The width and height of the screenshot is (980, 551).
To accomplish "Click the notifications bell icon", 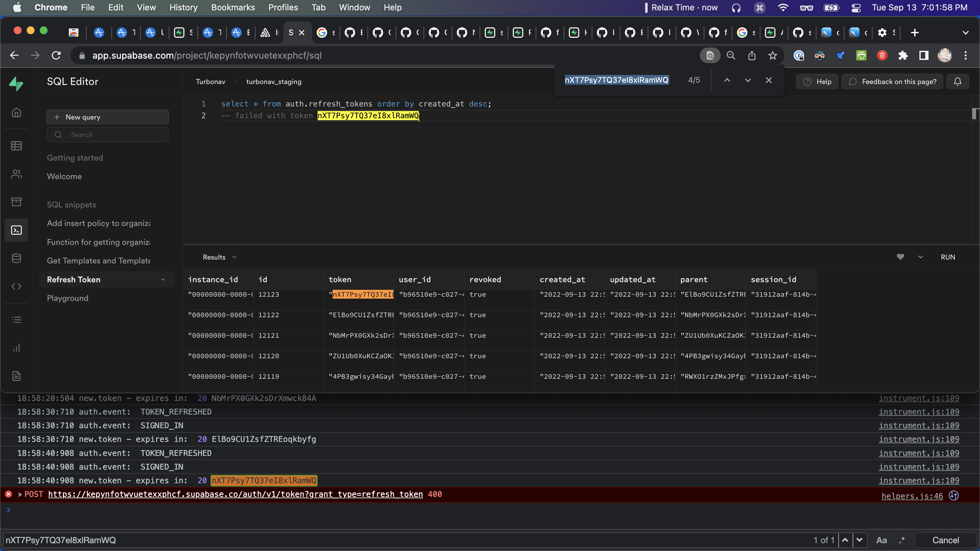I will pos(957,81).
